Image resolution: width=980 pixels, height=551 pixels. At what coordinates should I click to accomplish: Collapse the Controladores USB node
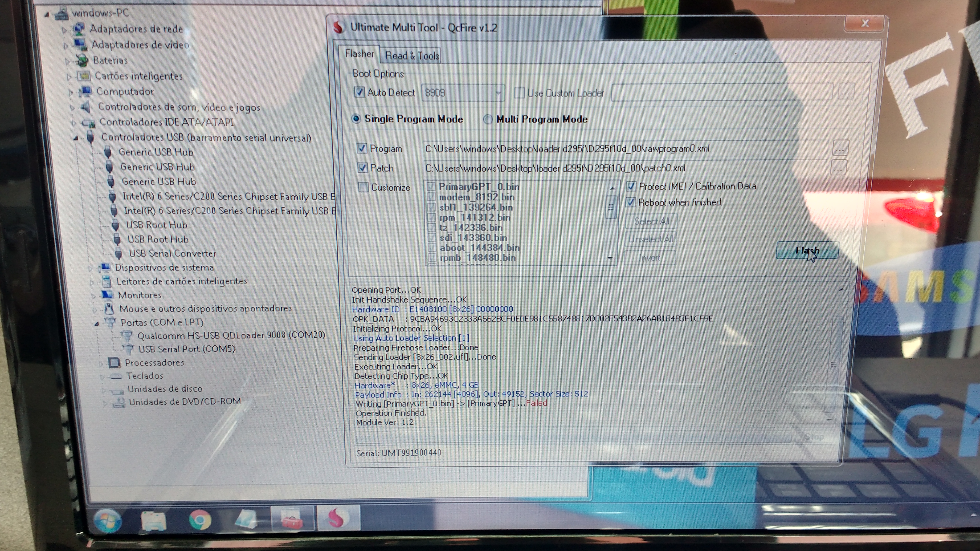(x=76, y=138)
